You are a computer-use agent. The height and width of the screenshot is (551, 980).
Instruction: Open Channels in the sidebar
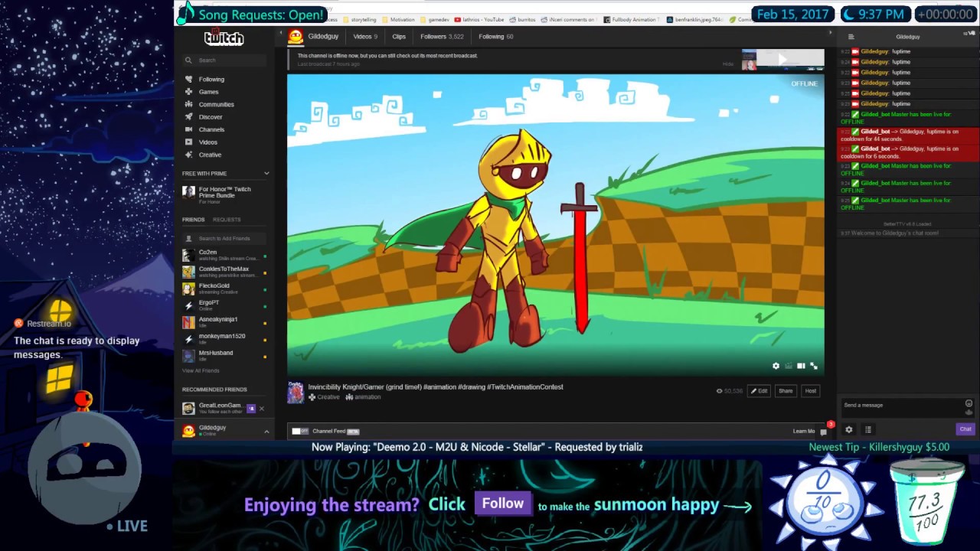coord(211,130)
